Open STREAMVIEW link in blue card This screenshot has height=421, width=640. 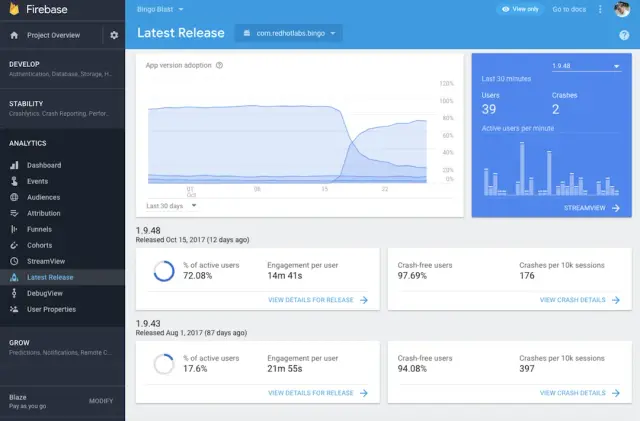pyautogui.click(x=592, y=208)
